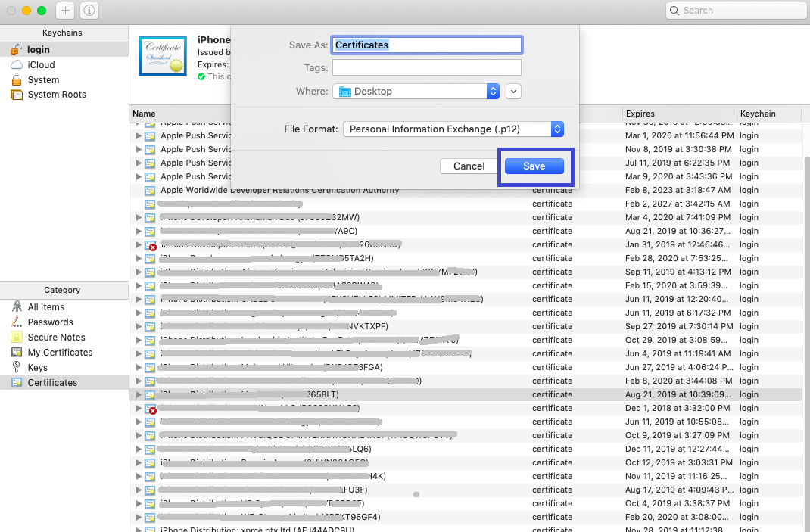Click the Tags input field
The height and width of the screenshot is (532, 810).
tap(427, 67)
